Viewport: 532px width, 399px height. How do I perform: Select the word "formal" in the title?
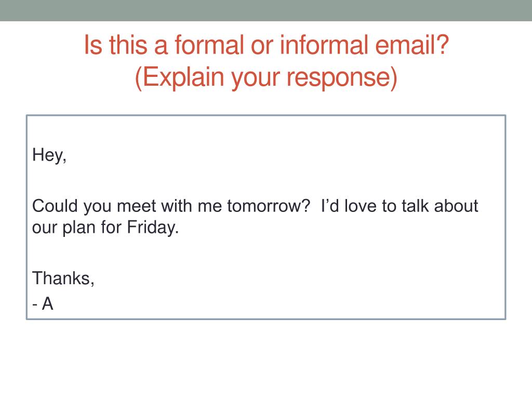tap(209, 45)
